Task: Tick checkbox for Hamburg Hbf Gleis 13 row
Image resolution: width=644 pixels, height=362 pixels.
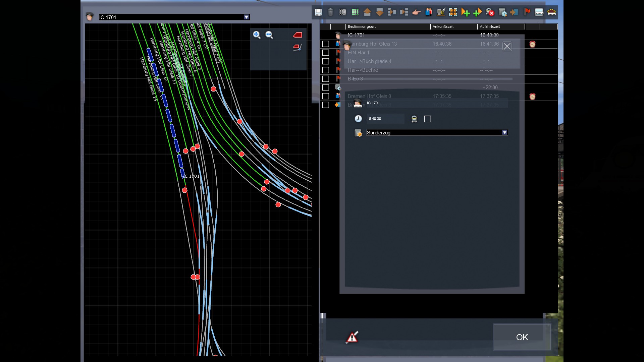Action: pyautogui.click(x=325, y=44)
